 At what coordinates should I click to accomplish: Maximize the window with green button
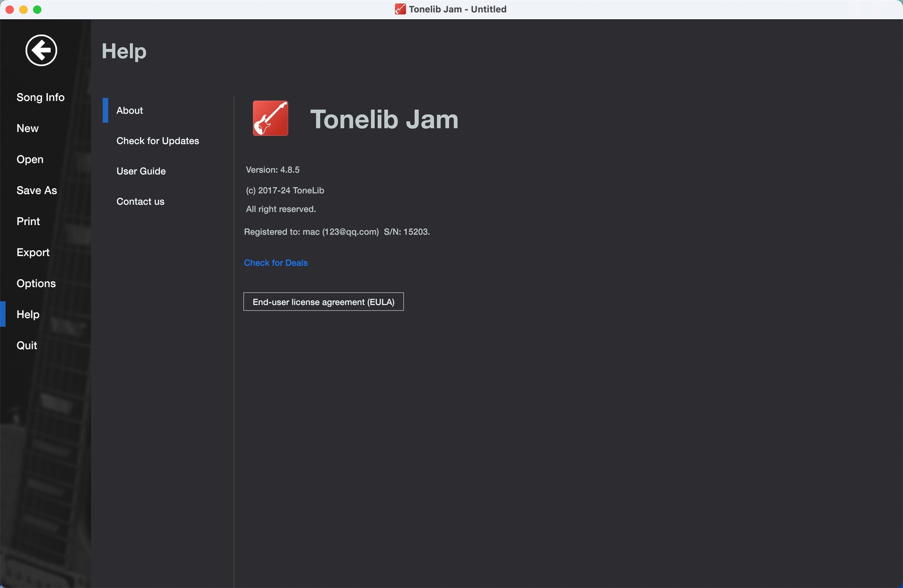pyautogui.click(x=37, y=9)
